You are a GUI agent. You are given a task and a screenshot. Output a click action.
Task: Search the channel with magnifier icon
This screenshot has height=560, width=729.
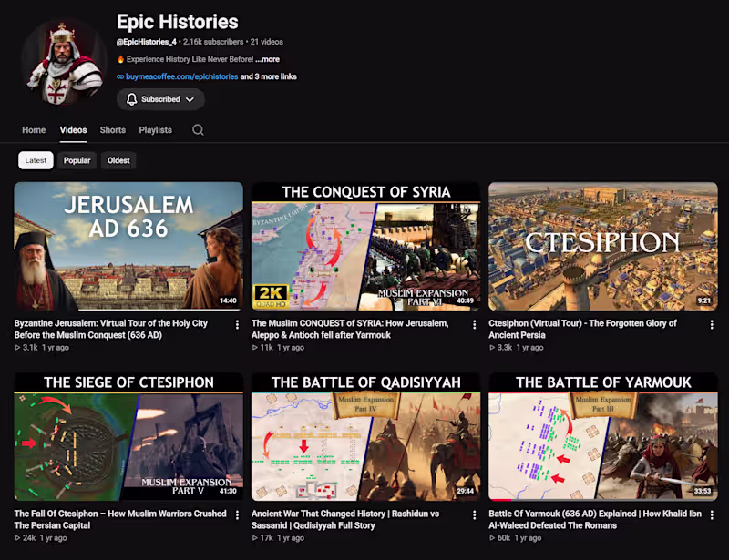[198, 130]
